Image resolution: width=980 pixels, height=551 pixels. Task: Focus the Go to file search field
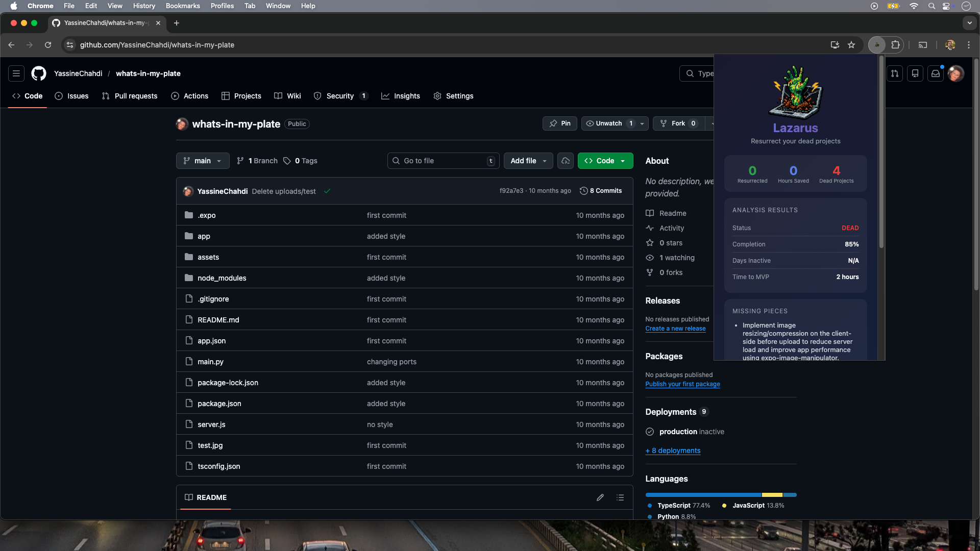point(442,161)
